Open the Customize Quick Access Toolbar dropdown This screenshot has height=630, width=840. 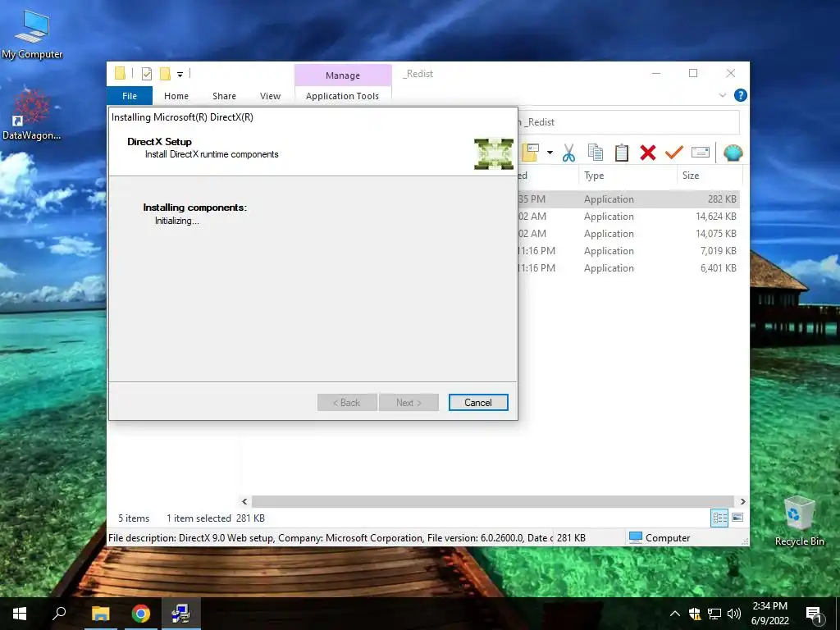180,75
